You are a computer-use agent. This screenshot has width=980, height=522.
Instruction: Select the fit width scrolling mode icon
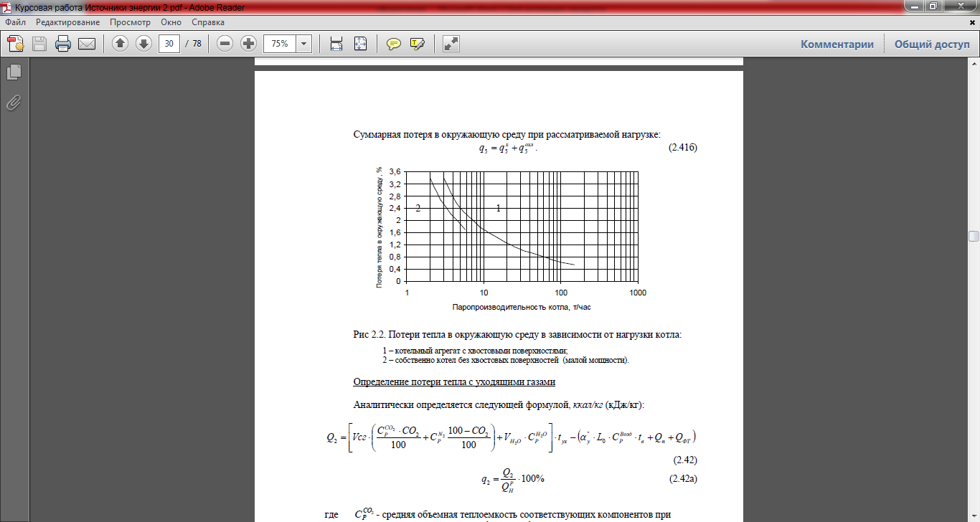click(336, 44)
